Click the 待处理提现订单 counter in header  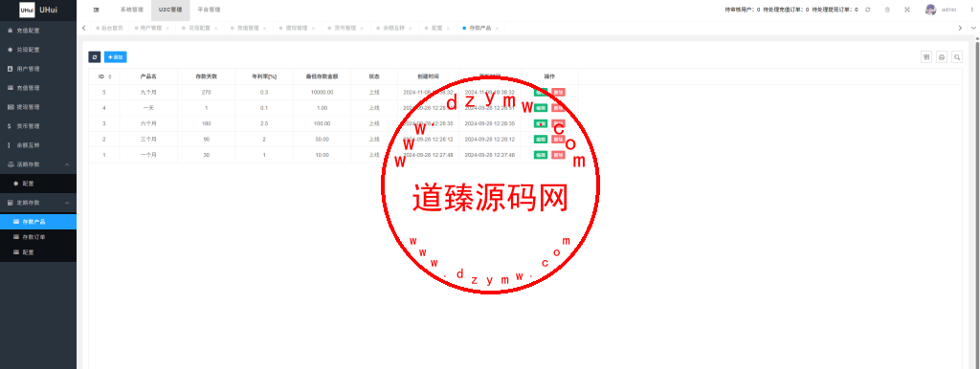(x=835, y=10)
